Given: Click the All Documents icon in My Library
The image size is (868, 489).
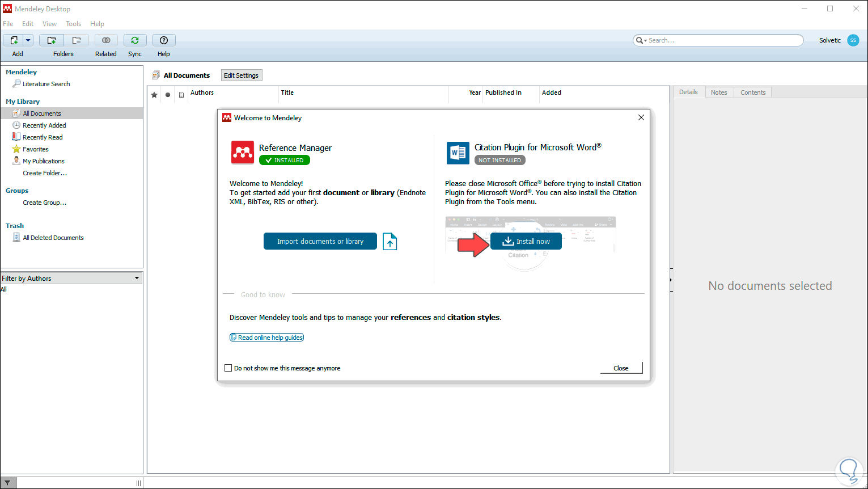Looking at the screenshot, I should coord(16,113).
